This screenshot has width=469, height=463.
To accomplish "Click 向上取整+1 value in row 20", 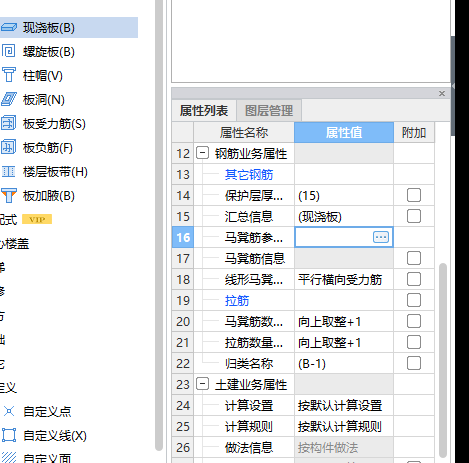I will click(329, 322).
